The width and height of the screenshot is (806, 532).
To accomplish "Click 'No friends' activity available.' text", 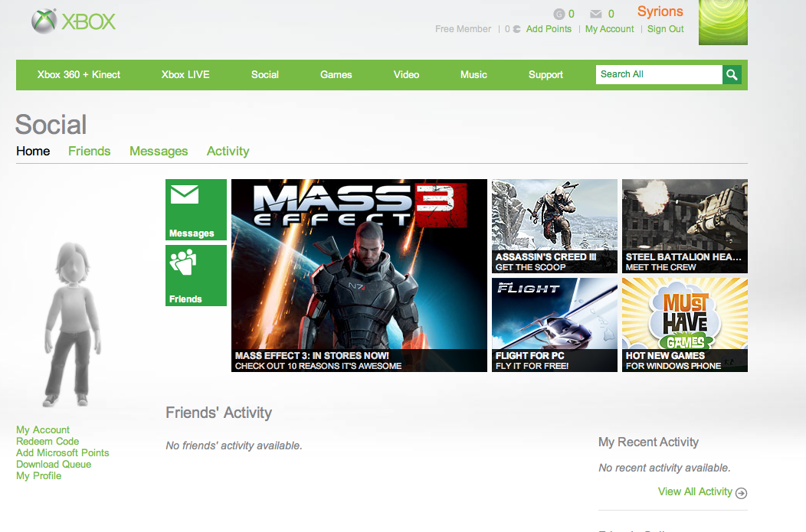I will pyautogui.click(x=234, y=446).
